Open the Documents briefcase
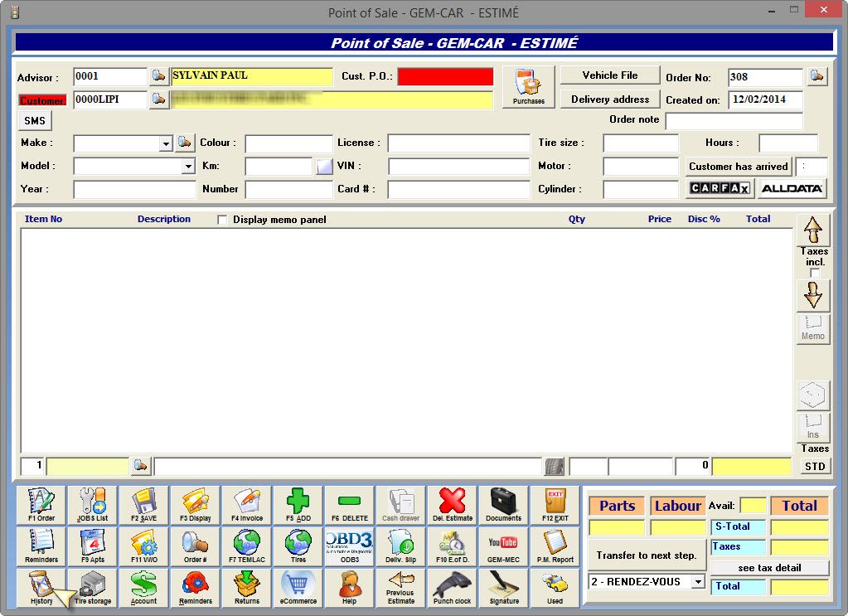 [503, 505]
